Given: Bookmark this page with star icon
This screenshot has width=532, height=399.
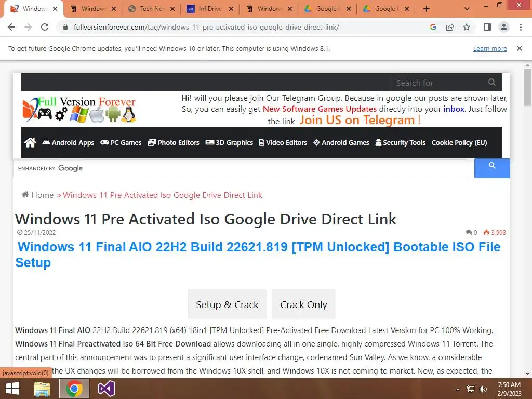Looking at the screenshot, I should coord(467,27).
